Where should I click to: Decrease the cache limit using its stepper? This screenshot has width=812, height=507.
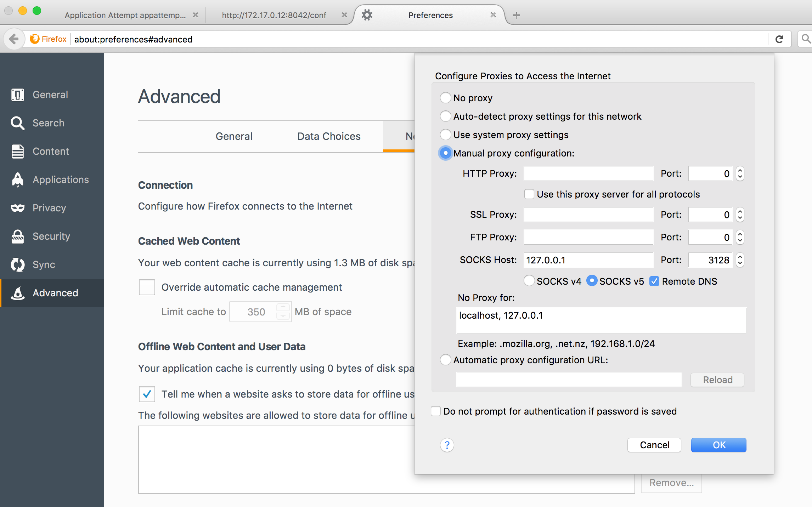[x=282, y=315]
